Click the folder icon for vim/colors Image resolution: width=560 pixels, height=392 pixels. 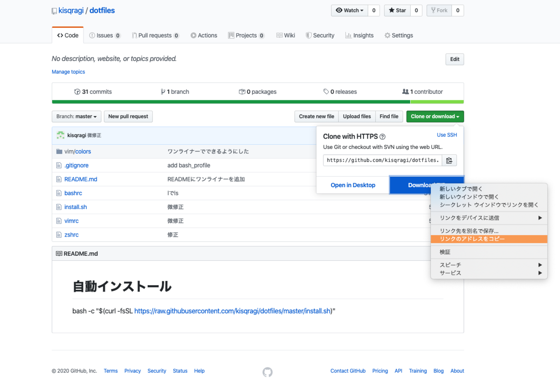click(x=59, y=152)
